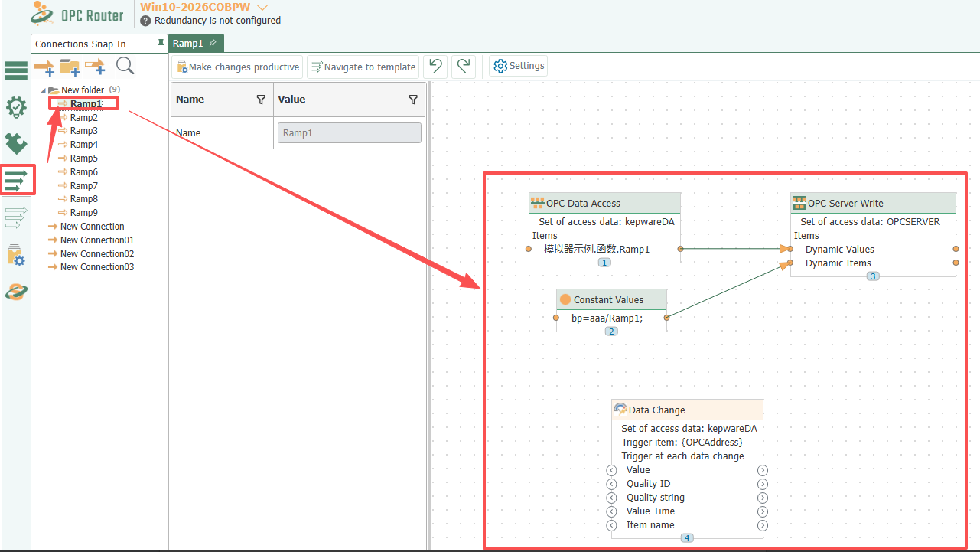This screenshot has height=552, width=980.
Task: Click right arrow connector beside Quality ID
Action: point(763,484)
